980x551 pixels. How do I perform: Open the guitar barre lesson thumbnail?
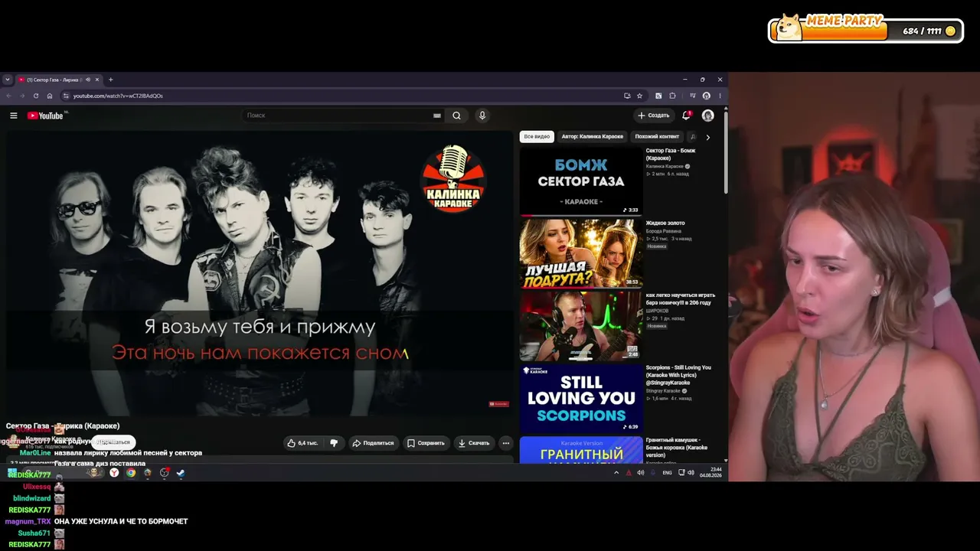581,326
